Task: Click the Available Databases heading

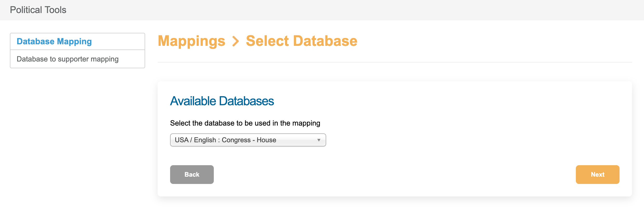Action: (222, 101)
